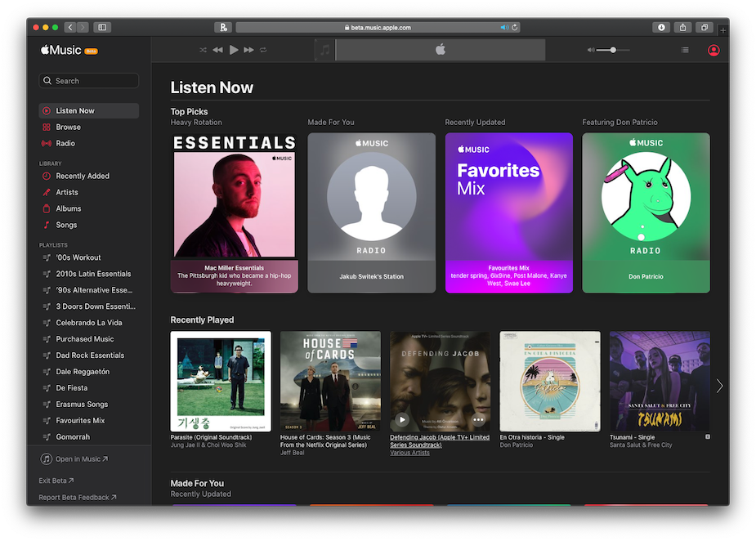This screenshot has height=541, width=756.
Task: Open Parasite soundtrack album cover
Action: click(221, 382)
